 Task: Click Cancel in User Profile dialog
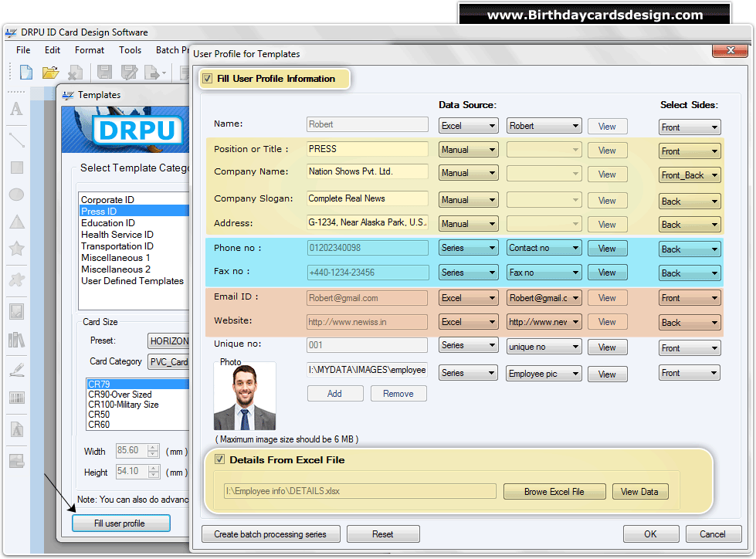point(713,534)
